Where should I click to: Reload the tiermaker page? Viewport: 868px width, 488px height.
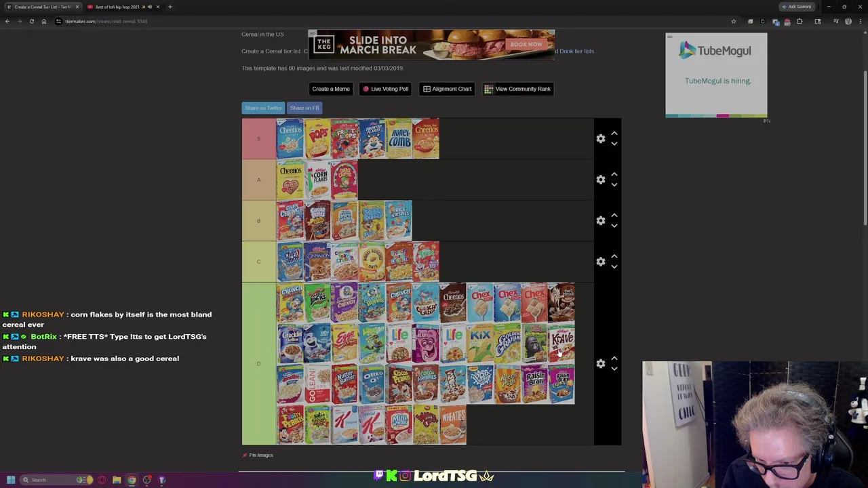31,22
